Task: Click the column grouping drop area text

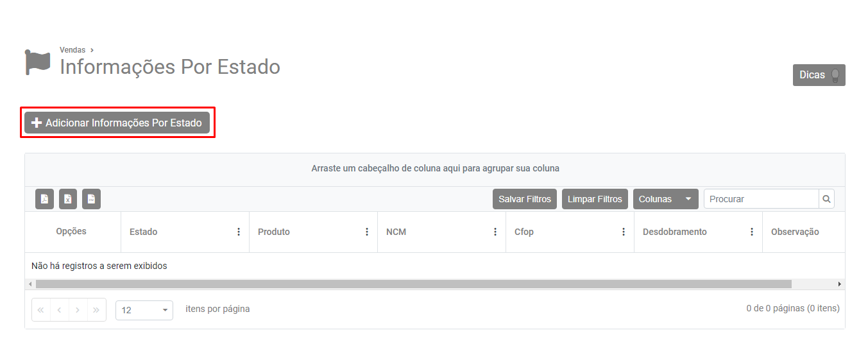Action: tap(435, 168)
